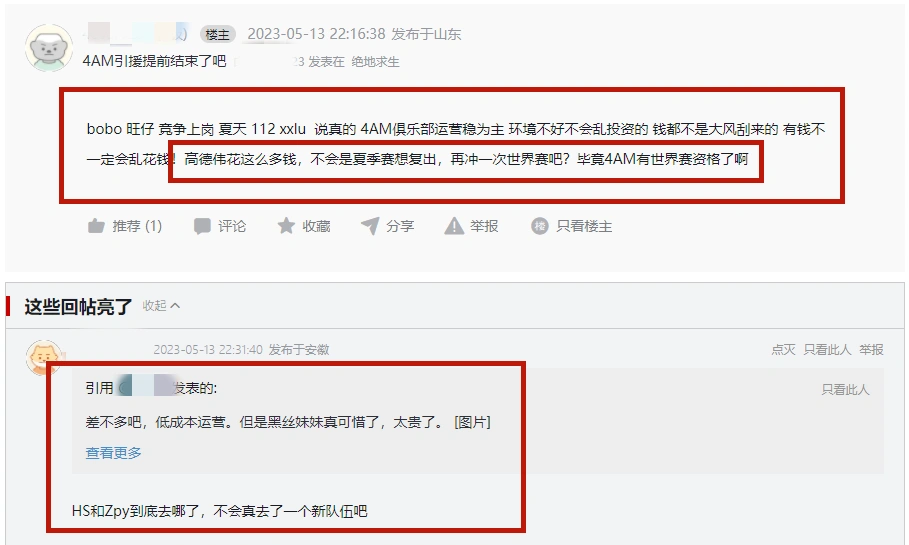Image resolution: width=909 pixels, height=545 pixels.
Task: Open the orange cat avatar of replier
Action: click(x=44, y=357)
